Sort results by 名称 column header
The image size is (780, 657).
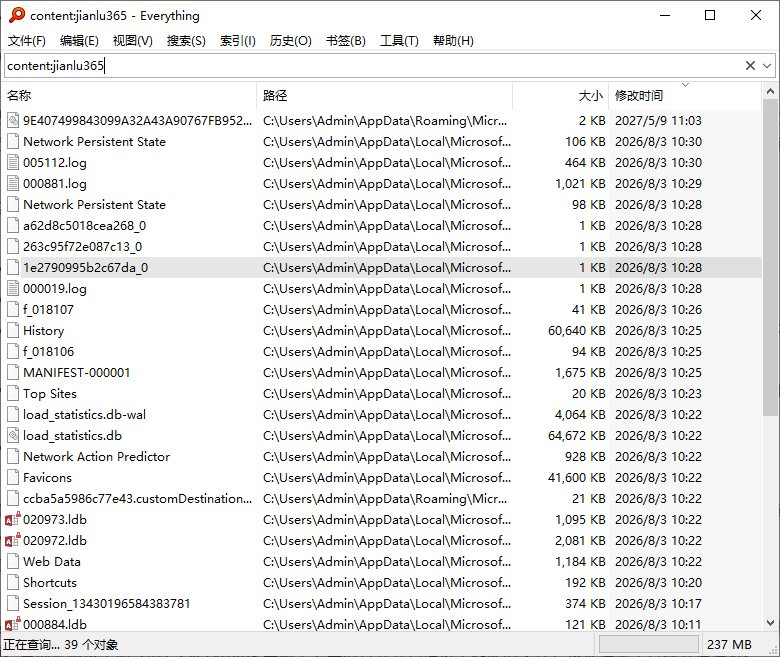pyautogui.click(x=129, y=95)
